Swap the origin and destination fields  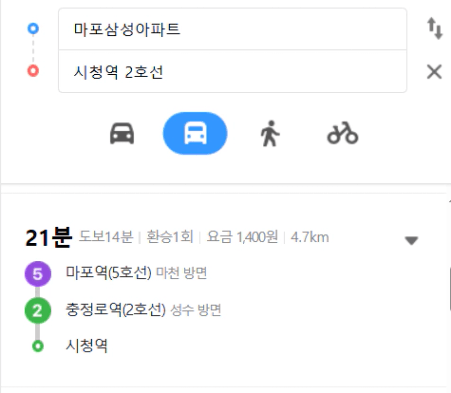click(435, 29)
